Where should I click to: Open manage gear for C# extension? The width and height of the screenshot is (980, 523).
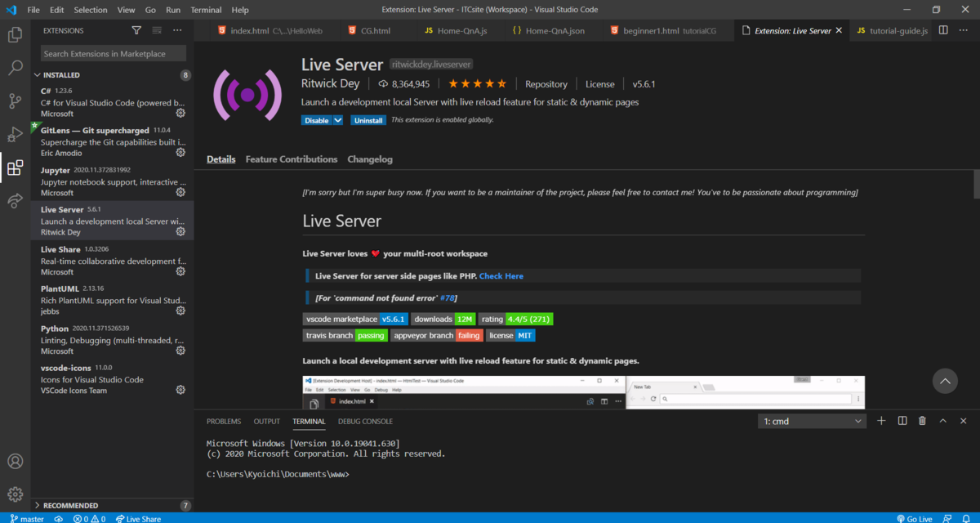click(180, 113)
